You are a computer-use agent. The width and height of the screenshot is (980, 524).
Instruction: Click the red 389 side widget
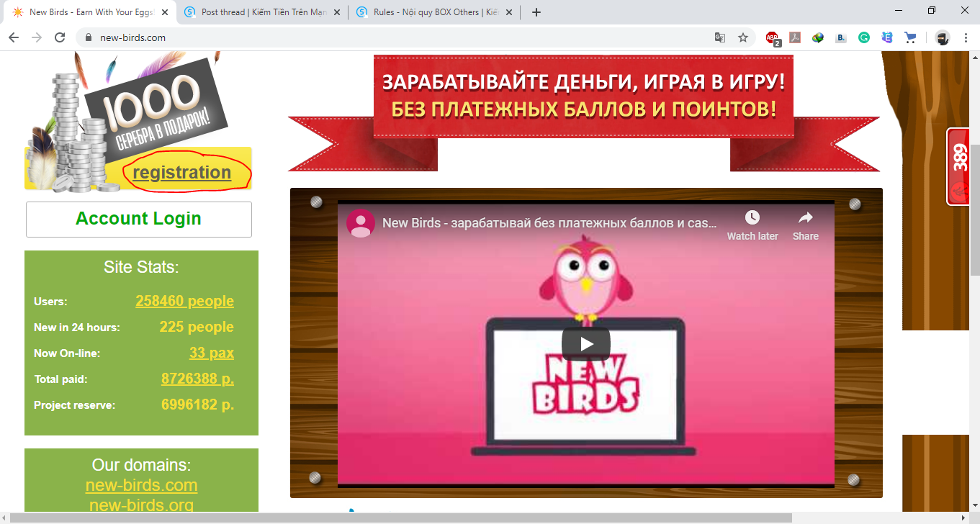pyautogui.click(x=959, y=167)
